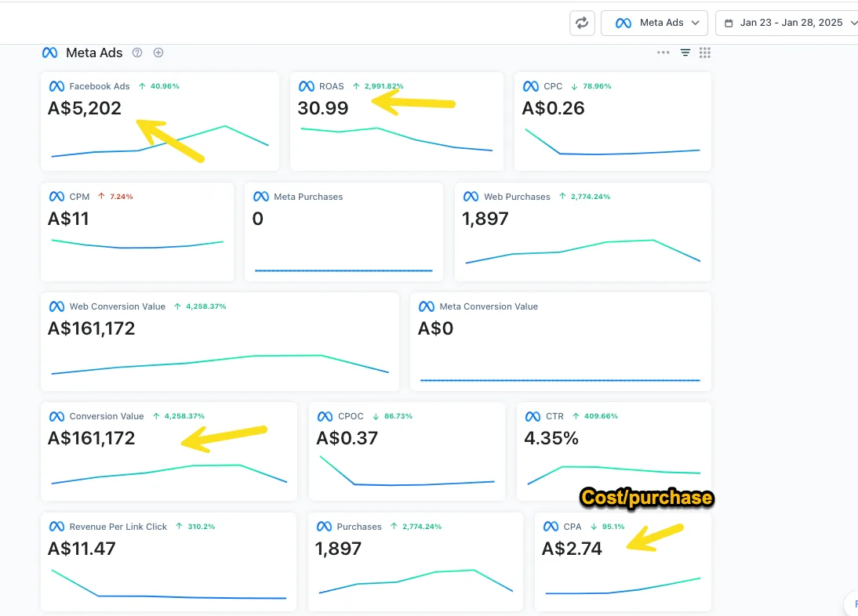Viewport: 858px width, 616px height.
Task: Click the Meta icon on Web Purchases card
Action: [471, 197]
